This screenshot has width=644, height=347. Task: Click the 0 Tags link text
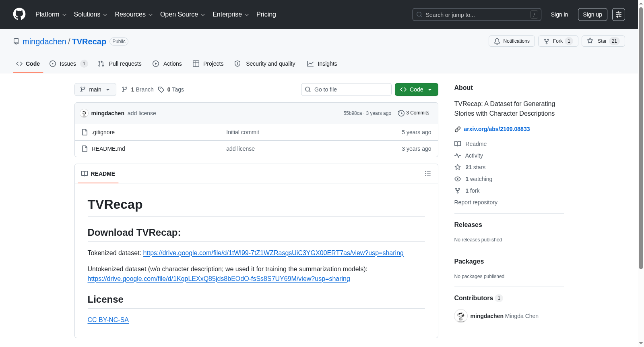[x=175, y=89]
